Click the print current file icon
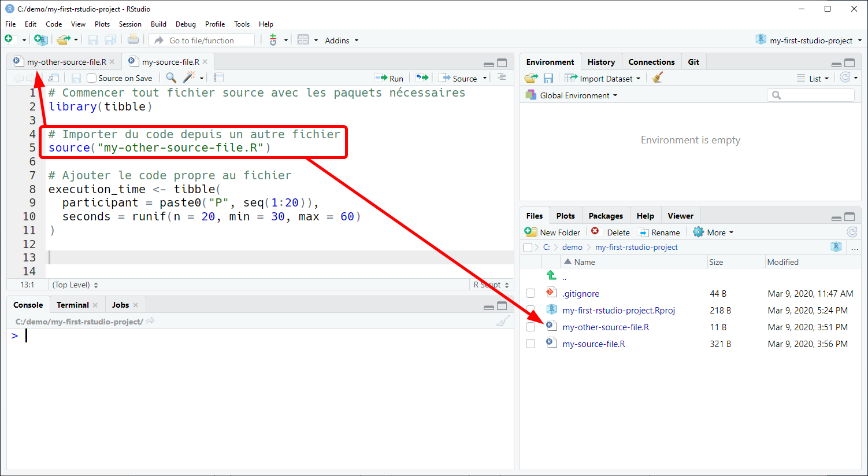Viewport: 868px width, 476px height. pyautogui.click(x=133, y=39)
